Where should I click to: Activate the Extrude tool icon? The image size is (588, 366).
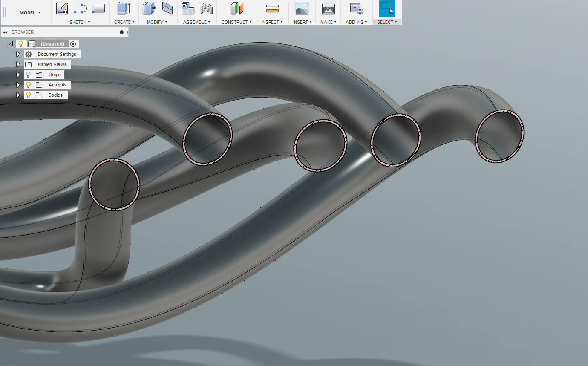(124, 8)
